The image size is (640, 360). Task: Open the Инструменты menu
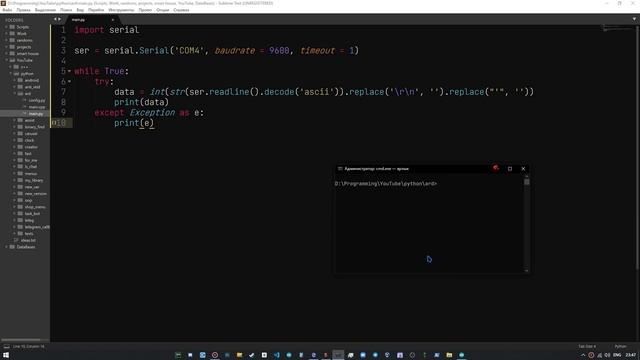pos(121,10)
